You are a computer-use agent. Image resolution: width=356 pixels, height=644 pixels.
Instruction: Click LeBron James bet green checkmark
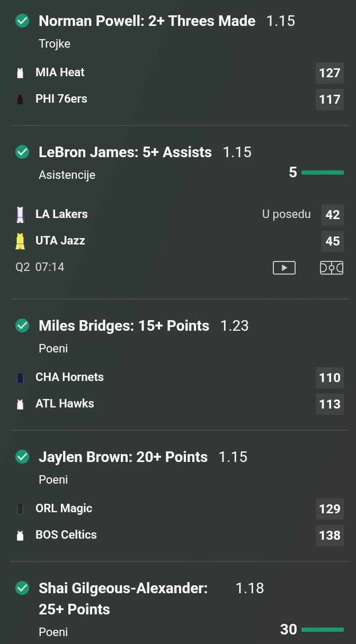[22, 152]
